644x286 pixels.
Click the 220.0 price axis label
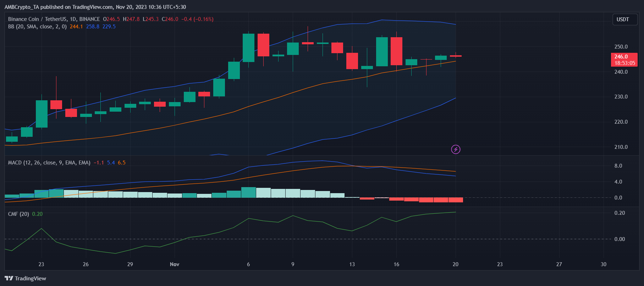[x=621, y=122]
